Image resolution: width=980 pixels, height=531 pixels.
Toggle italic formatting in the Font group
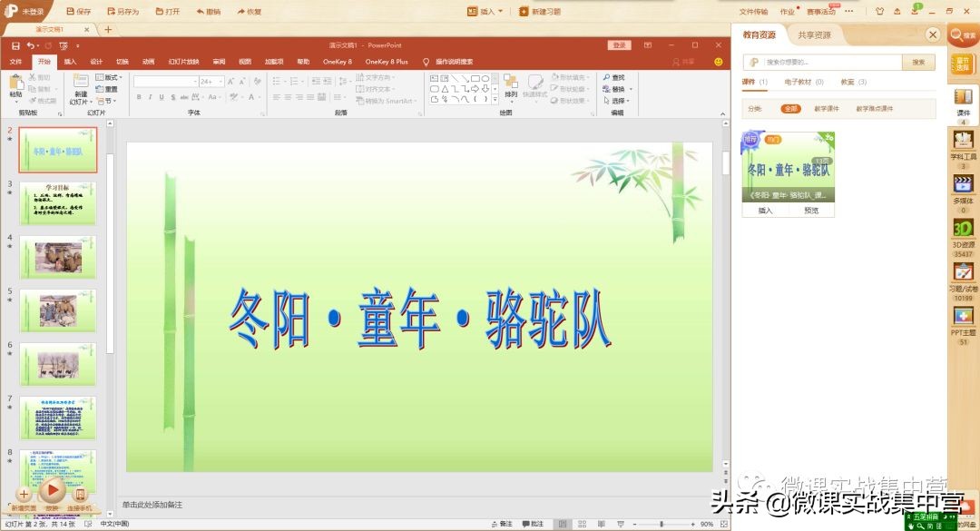[151, 96]
